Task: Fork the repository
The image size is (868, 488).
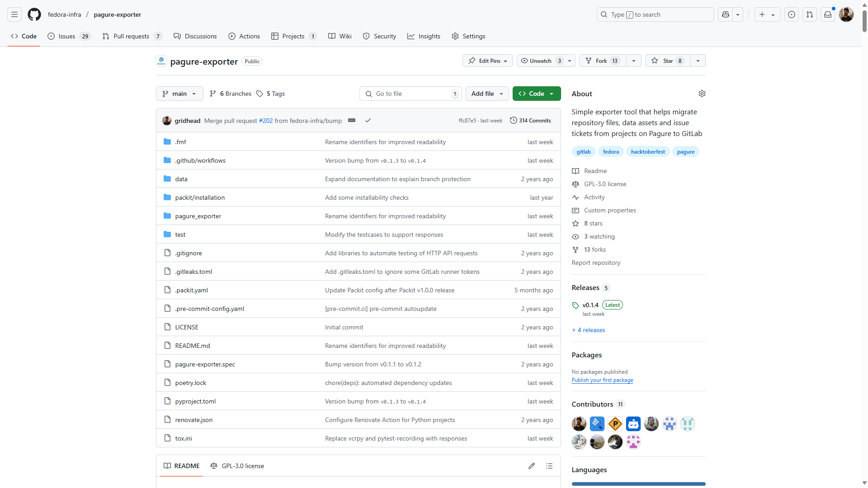Action: (603, 61)
